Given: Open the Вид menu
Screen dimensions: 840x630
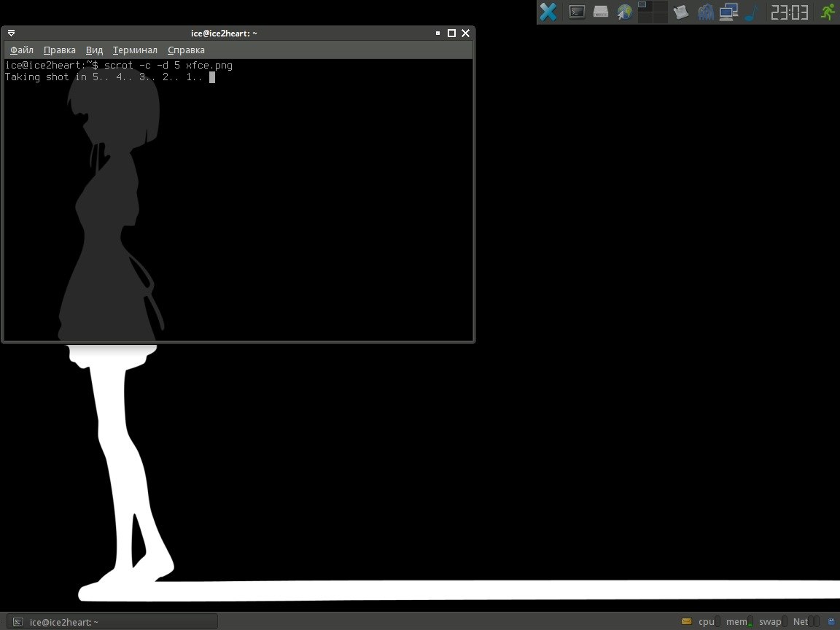Looking at the screenshot, I should point(94,50).
